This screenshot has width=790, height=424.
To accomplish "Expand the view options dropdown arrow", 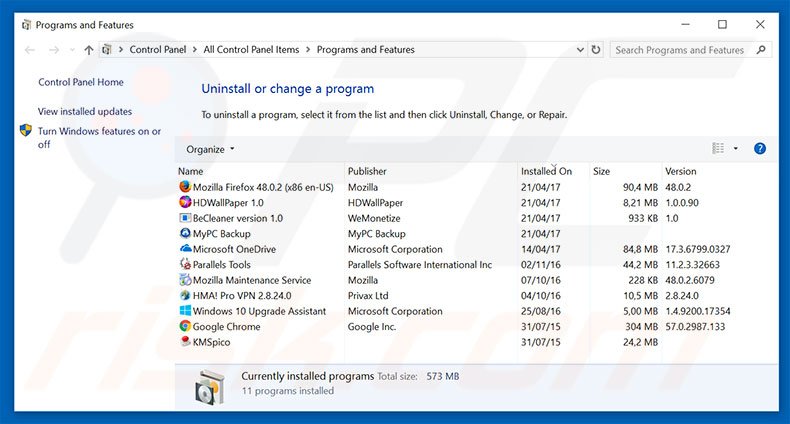I will [x=736, y=149].
